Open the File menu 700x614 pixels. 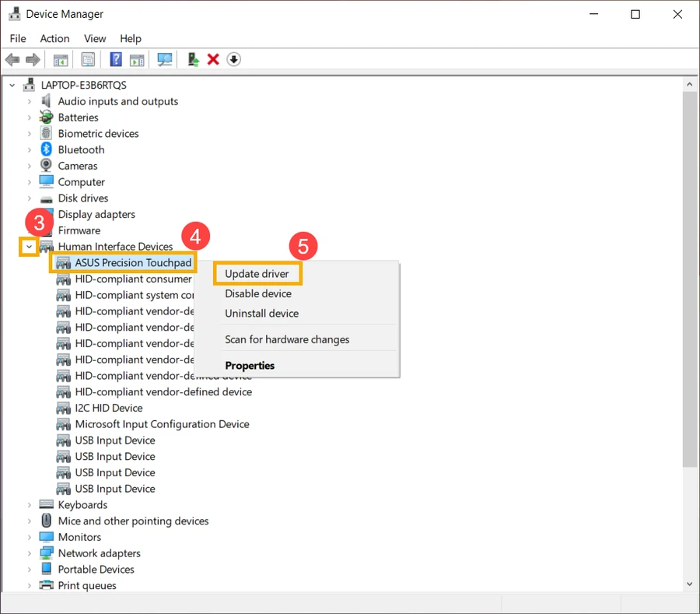18,38
